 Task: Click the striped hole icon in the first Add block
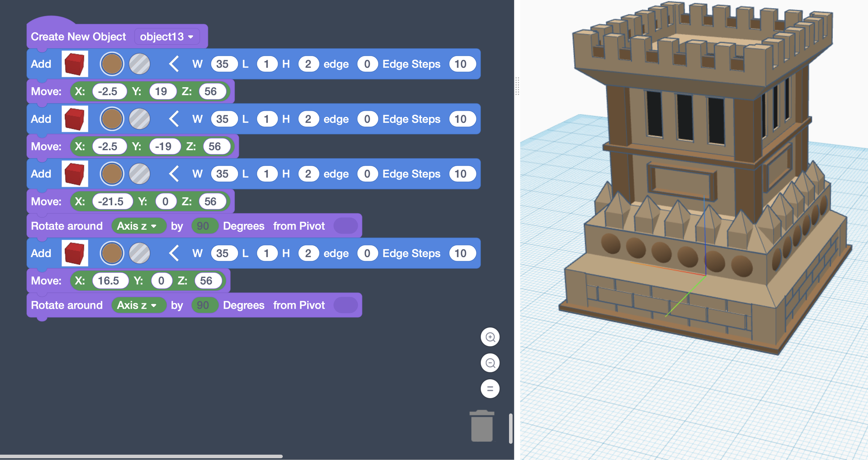pyautogui.click(x=140, y=64)
